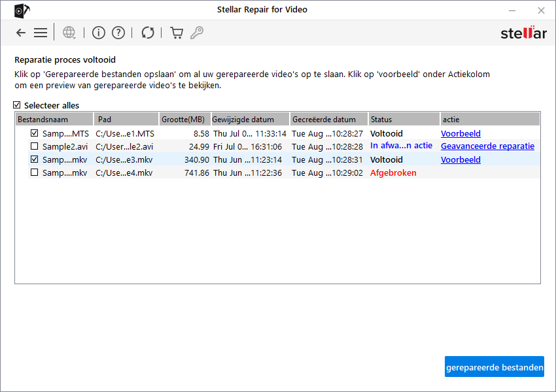
Task: Open the shopping cart to buy
Action: click(177, 33)
